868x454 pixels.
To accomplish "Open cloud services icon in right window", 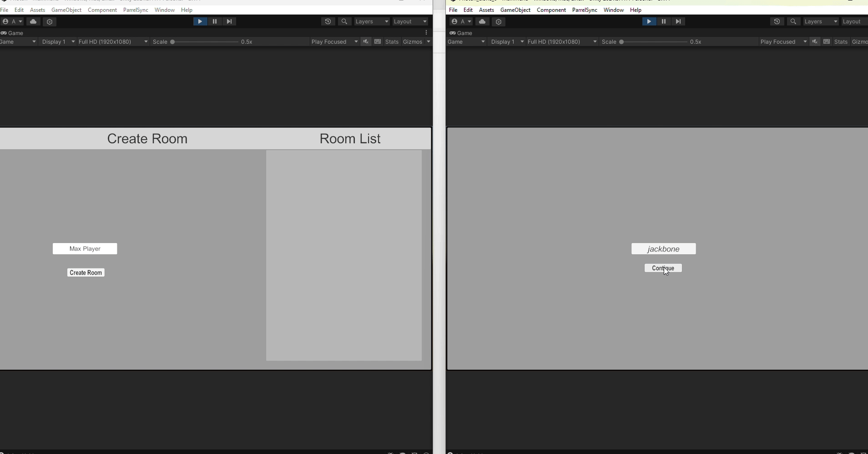I will click(482, 21).
